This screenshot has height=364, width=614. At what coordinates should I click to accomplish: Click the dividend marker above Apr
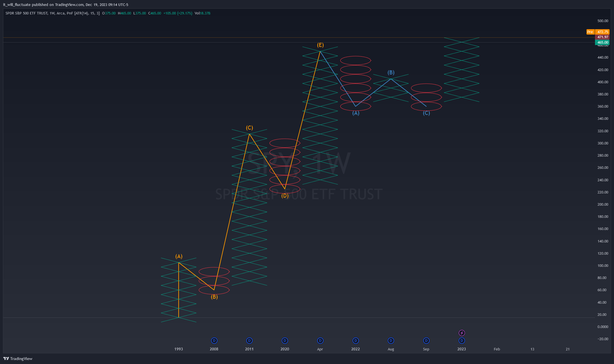pyautogui.click(x=320, y=340)
